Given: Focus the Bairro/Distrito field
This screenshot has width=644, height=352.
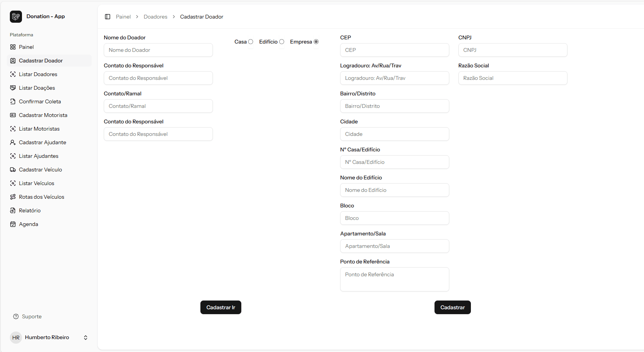Looking at the screenshot, I should pos(395,106).
